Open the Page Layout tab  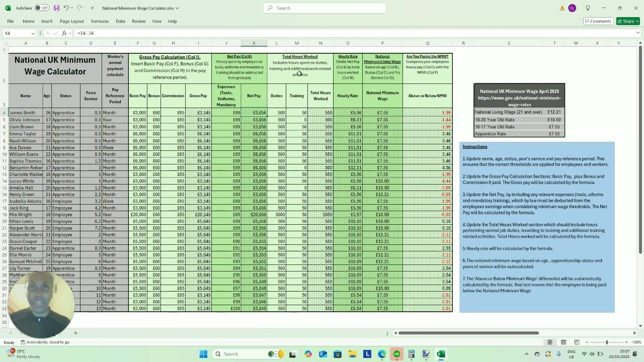pos(72,21)
